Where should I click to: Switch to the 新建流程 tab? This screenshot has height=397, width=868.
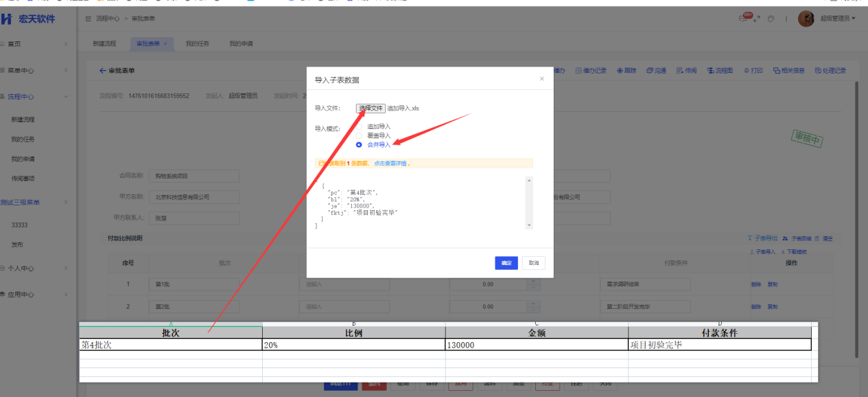104,43
